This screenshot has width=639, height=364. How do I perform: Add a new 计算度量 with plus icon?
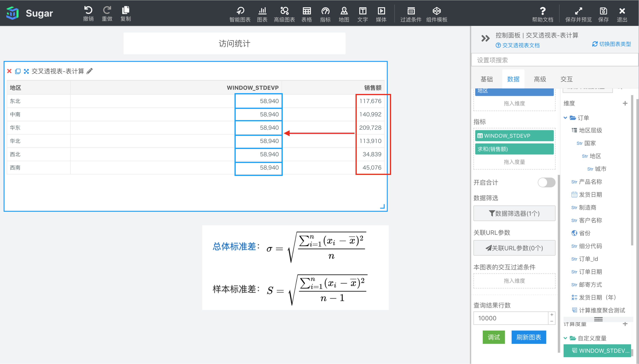[x=625, y=324]
